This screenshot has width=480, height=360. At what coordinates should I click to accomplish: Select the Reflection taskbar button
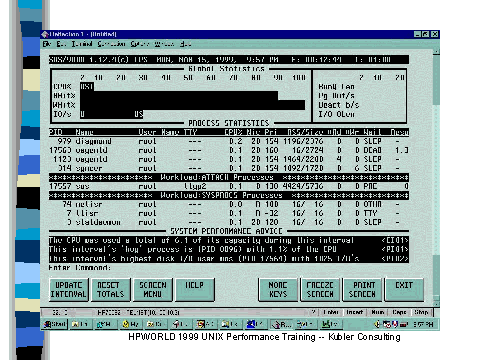coord(282,324)
